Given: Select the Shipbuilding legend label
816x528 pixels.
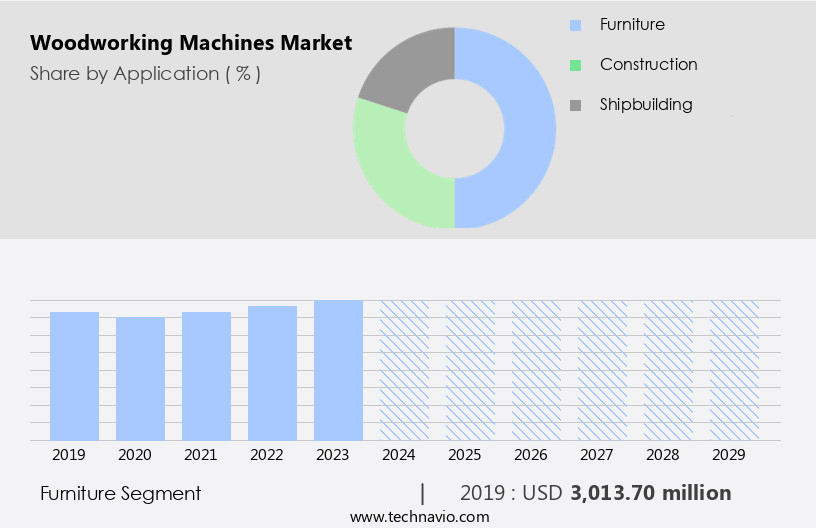Looking at the screenshot, I should coord(646,104).
